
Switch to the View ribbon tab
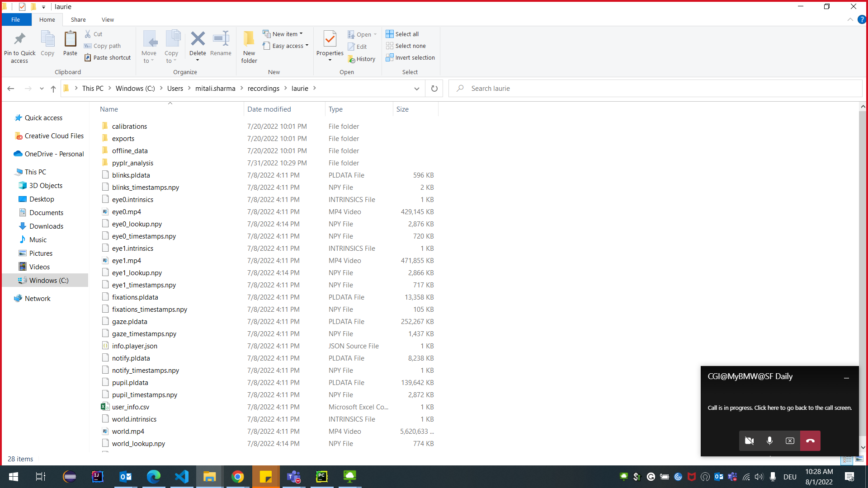108,19
